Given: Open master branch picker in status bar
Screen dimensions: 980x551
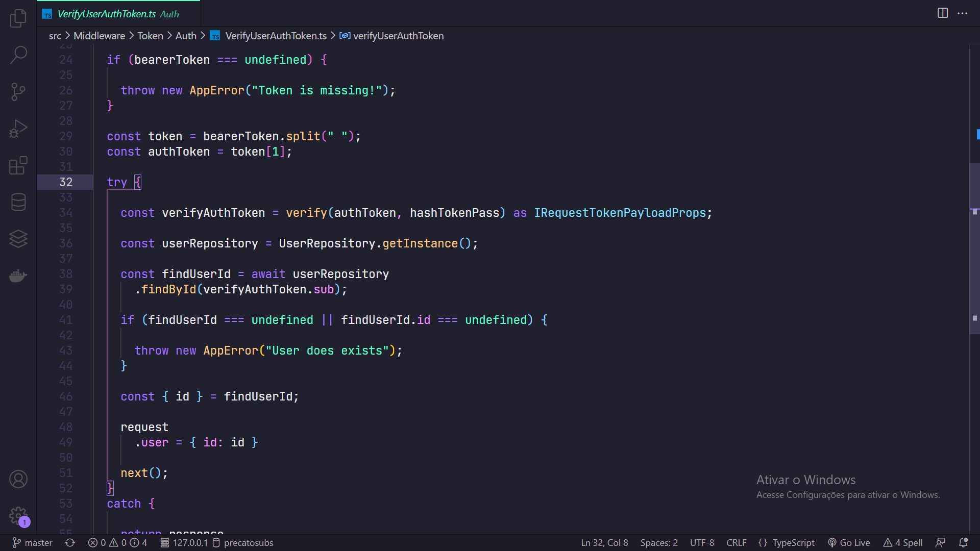Looking at the screenshot, I should click(x=33, y=543).
